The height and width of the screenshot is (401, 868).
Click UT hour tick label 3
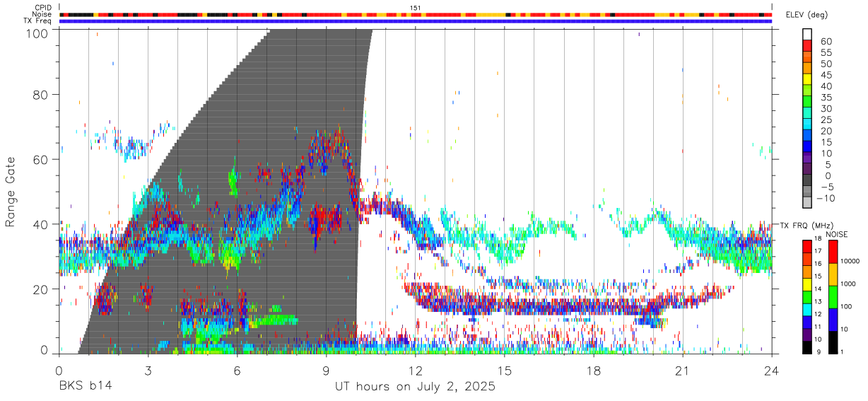[148, 369]
